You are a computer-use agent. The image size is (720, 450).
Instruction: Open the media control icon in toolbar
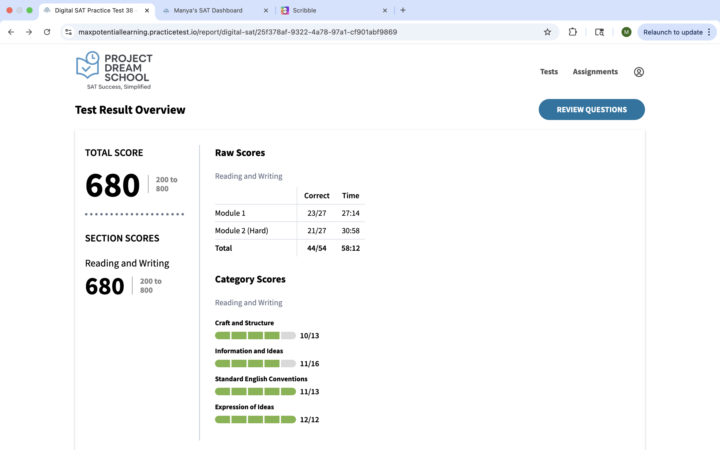pos(599,32)
